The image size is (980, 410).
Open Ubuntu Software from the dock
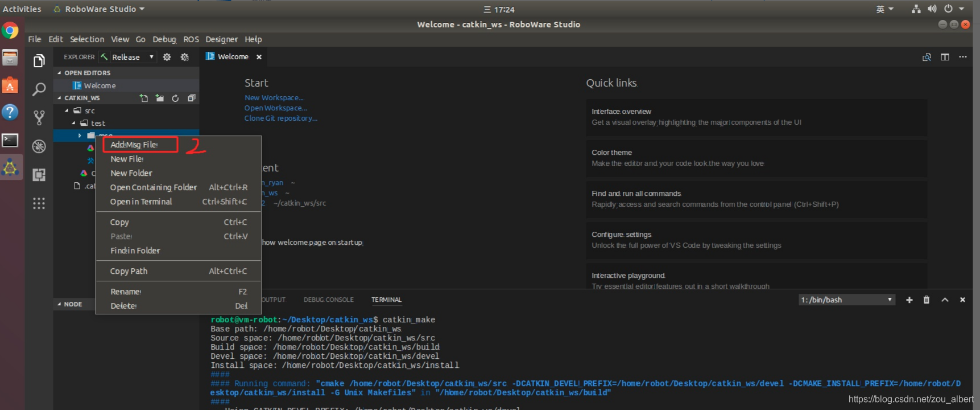pyautogui.click(x=10, y=85)
